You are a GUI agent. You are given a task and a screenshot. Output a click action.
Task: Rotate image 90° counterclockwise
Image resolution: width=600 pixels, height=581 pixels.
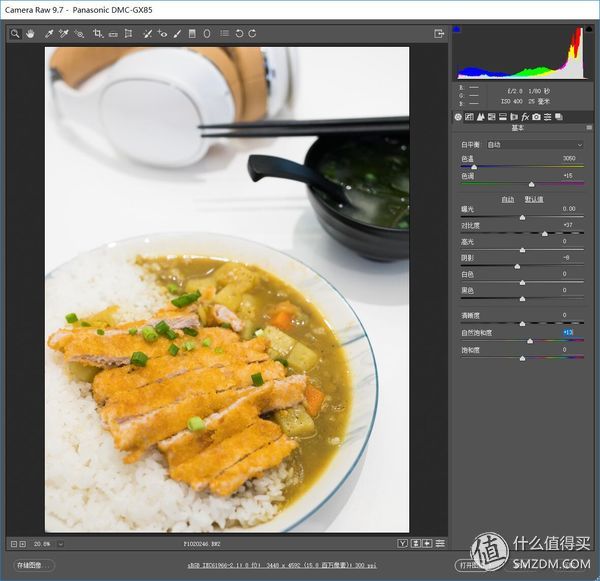[x=239, y=34]
